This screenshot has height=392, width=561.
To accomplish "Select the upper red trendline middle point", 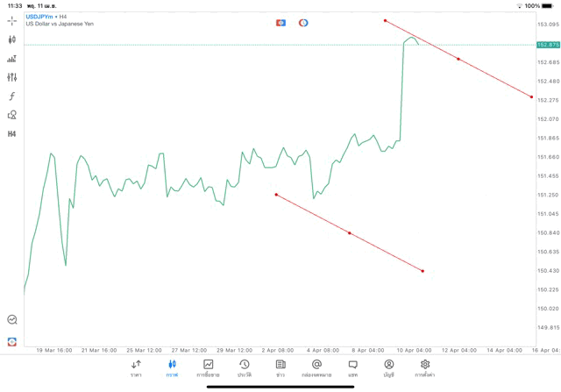I will [458, 59].
